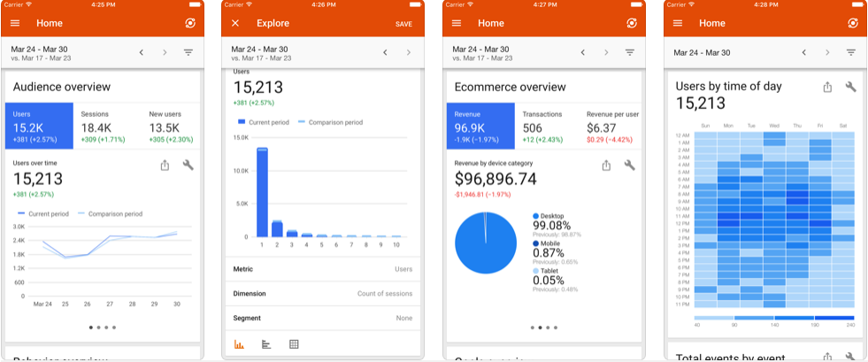This screenshot has height=362, width=868.
Task: Tap the tallest bar for session count 1
Action: point(263,192)
